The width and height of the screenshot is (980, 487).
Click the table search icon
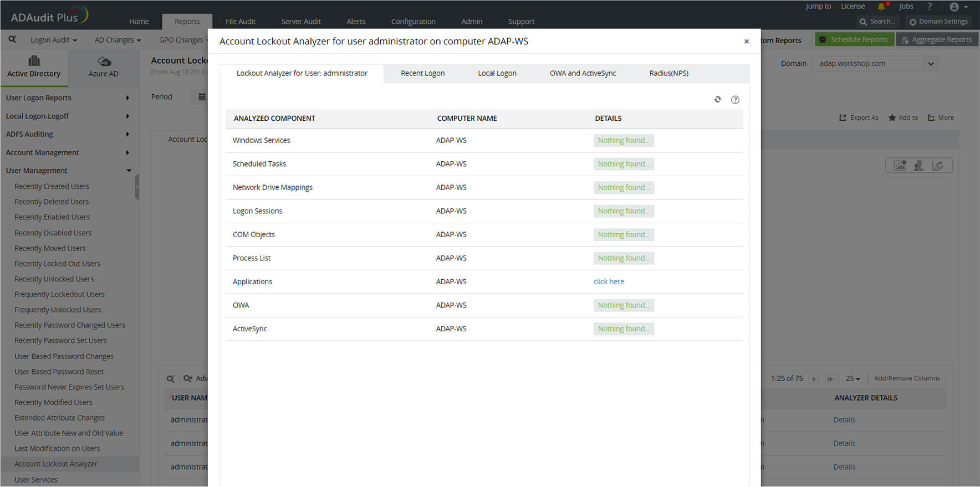(x=171, y=379)
